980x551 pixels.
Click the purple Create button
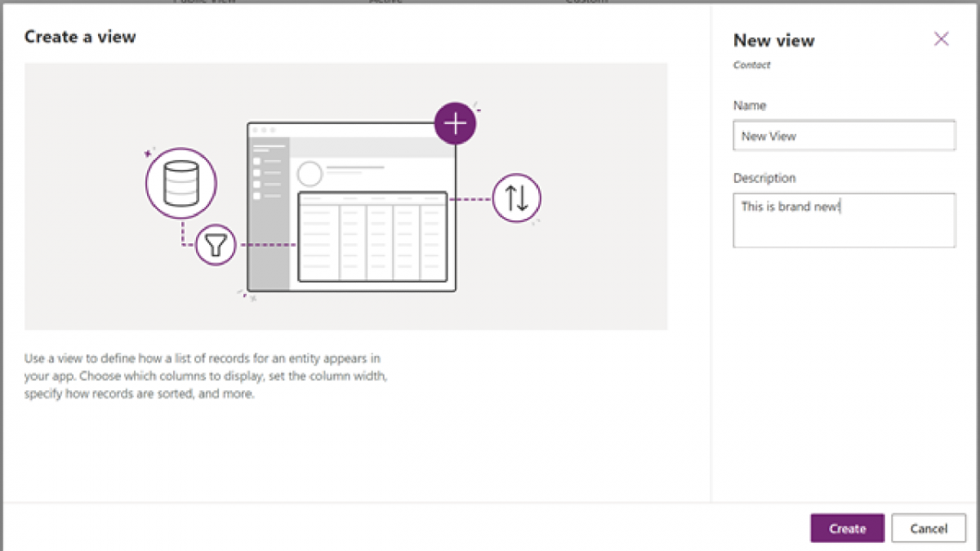click(847, 528)
